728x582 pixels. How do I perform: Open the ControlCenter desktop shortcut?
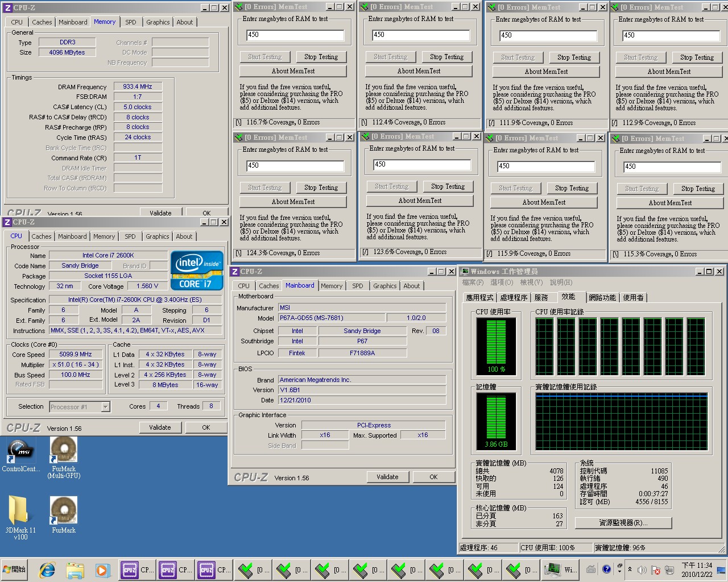click(21, 455)
